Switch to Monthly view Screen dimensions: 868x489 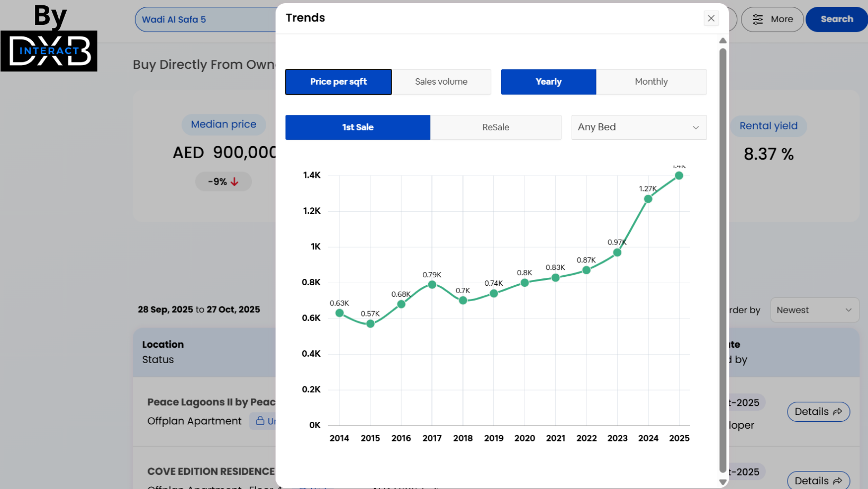pyautogui.click(x=651, y=82)
